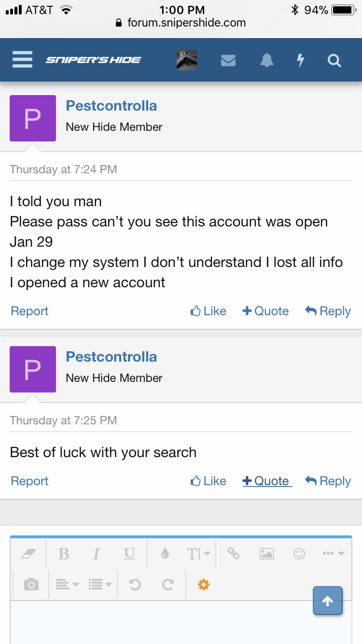Quote the "Best of luck" post
Screen dimensions: 362x644
click(267, 481)
